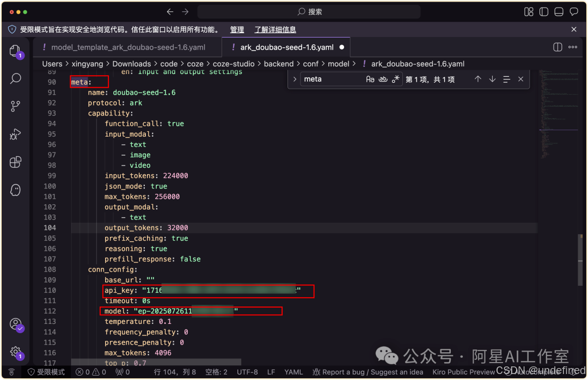The image size is (588, 380).
Task: Click the line protocol: ark
Action: coord(115,103)
